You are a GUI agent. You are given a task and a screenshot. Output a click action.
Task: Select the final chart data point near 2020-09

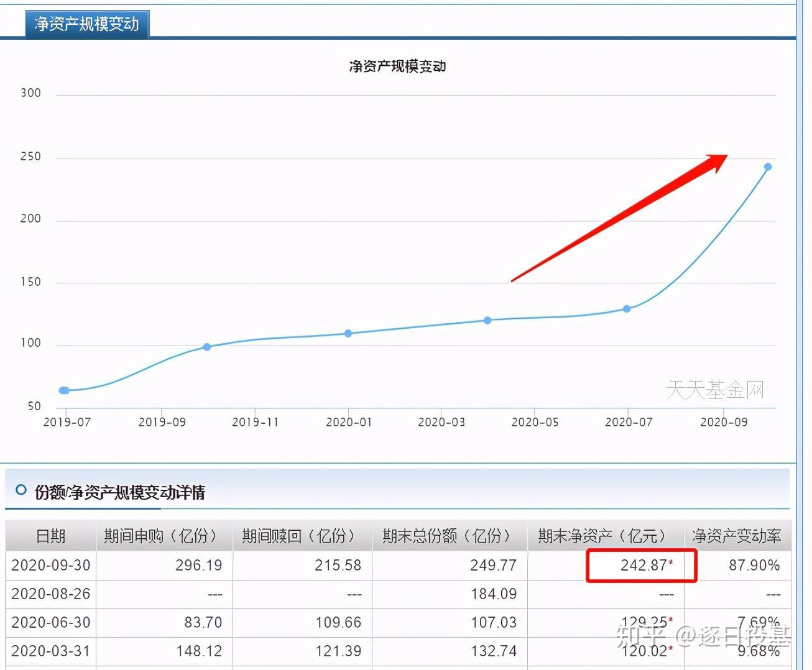coord(768,167)
